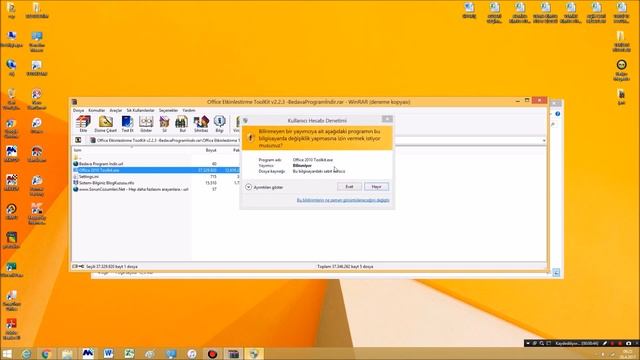The height and width of the screenshot is (360, 640).
Task: Open the link about when these notifications appear
Action: pos(343,200)
